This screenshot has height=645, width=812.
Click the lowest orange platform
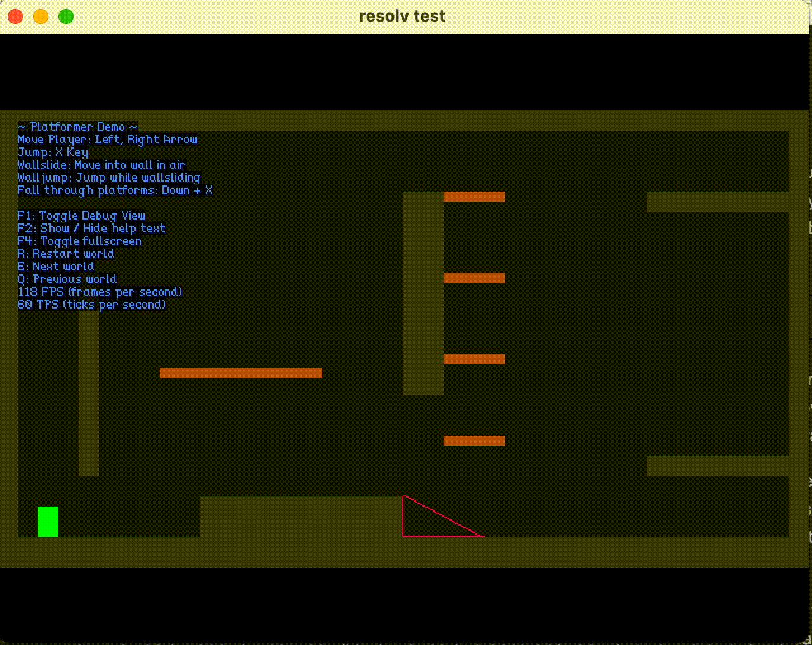474,440
